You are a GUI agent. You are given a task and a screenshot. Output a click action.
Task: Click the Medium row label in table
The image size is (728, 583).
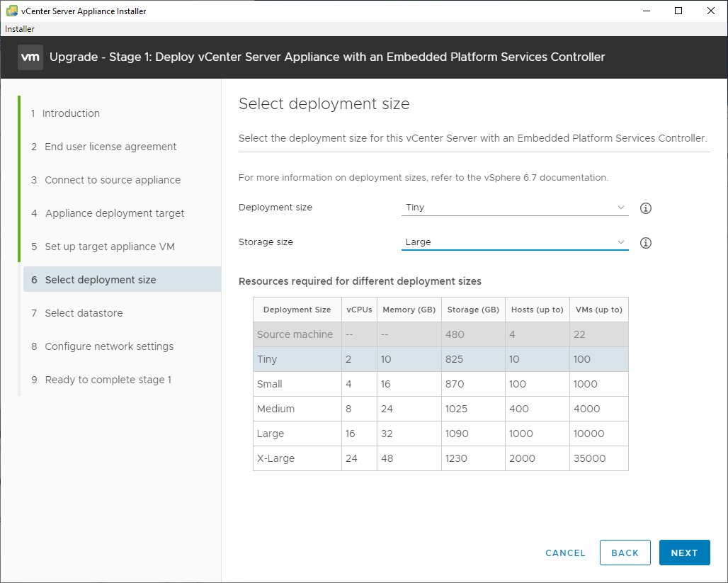[x=275, y=409]
